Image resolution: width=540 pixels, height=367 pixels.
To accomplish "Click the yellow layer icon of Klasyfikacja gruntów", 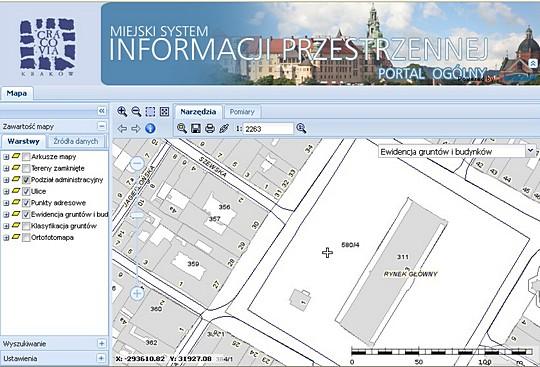I will 16,226.
